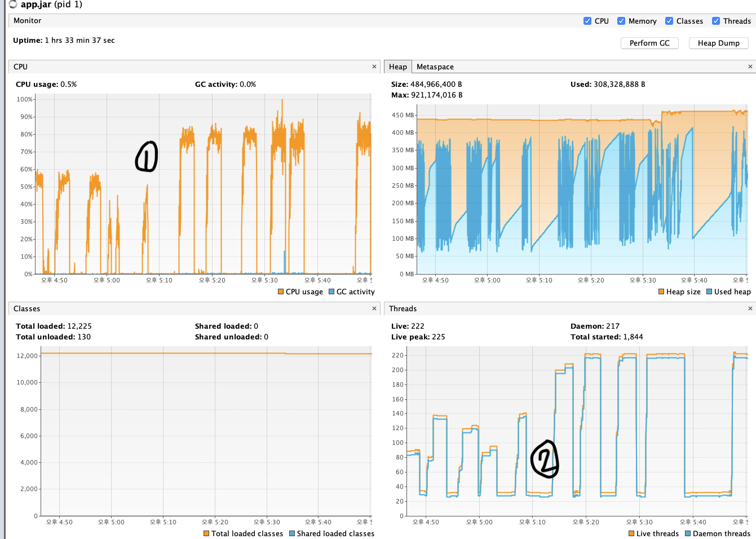The width and height of the screenshot is (756, 539).
Task: Close the Classes panel
Action: point(374,308)
